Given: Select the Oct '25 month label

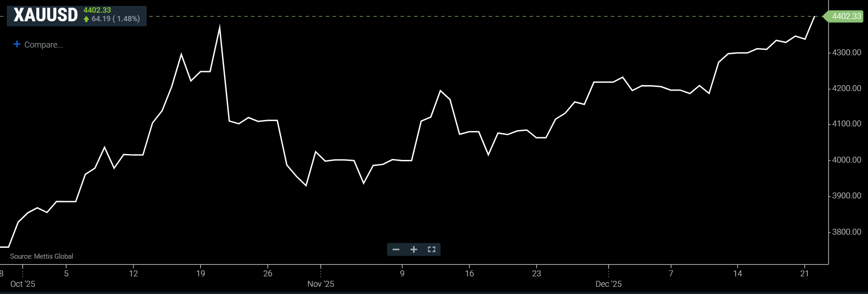Looking at the screenshot, I should pyautogui.click(x=23, y=284).
